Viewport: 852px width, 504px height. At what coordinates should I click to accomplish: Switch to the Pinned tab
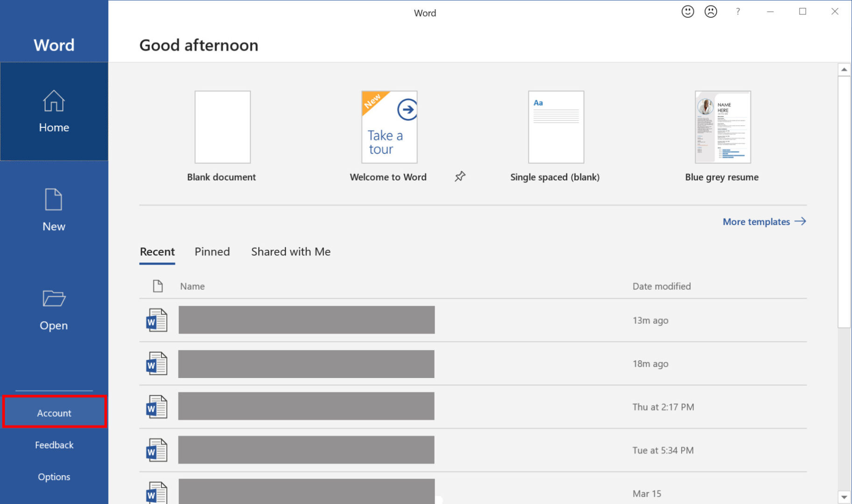[212, 252]
